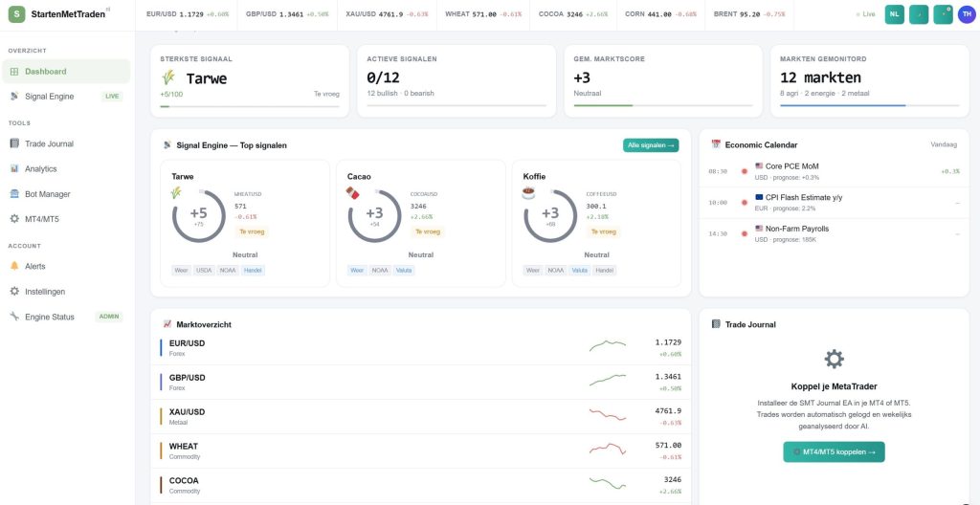Click the Te vroeg badge in the Cacao card
Image resolution: width=980 pixels, height=505 pixels.
428,231
